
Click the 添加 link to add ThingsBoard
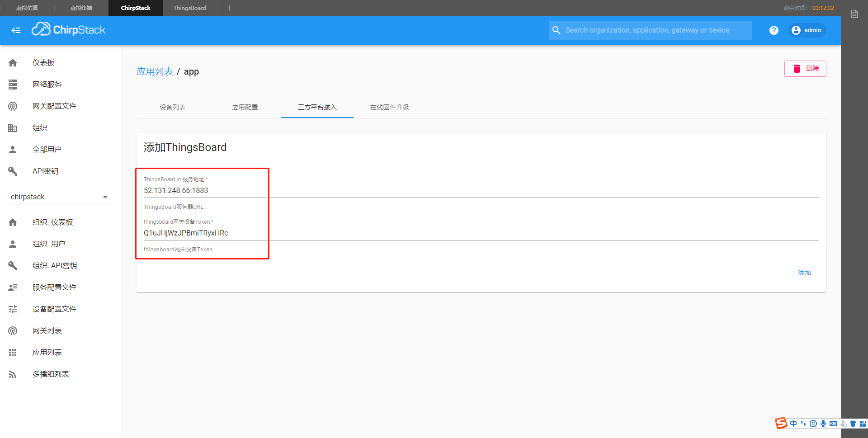tap(804, 273)
